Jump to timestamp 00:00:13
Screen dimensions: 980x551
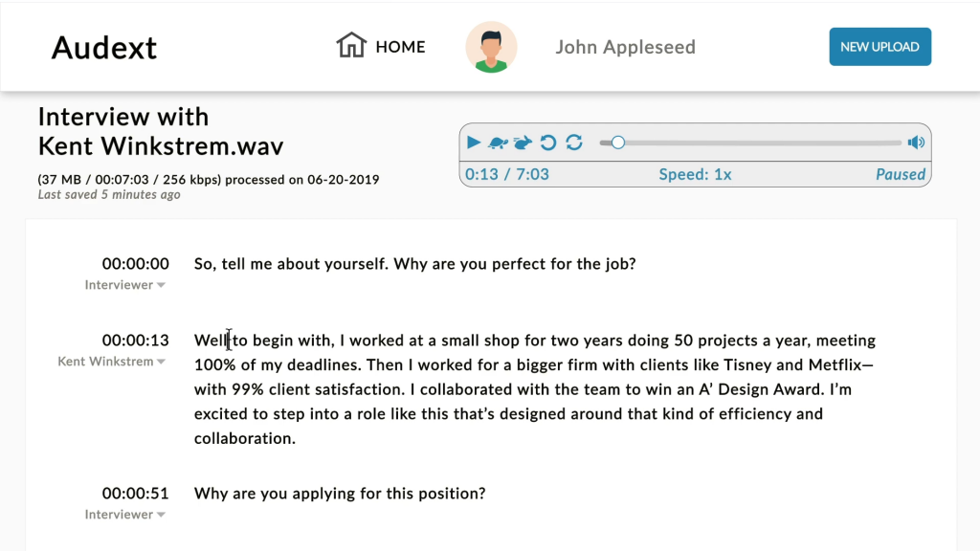coord(136,340)
